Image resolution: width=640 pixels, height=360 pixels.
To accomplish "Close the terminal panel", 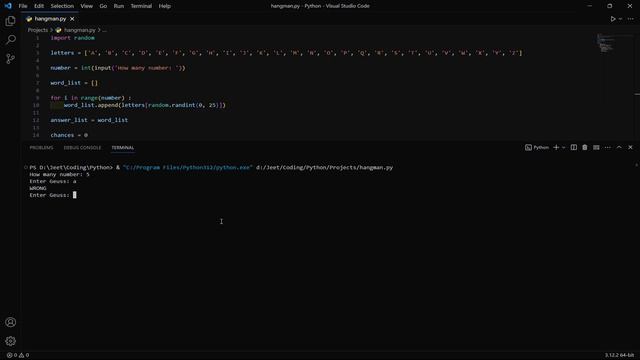I will [630, 147].
